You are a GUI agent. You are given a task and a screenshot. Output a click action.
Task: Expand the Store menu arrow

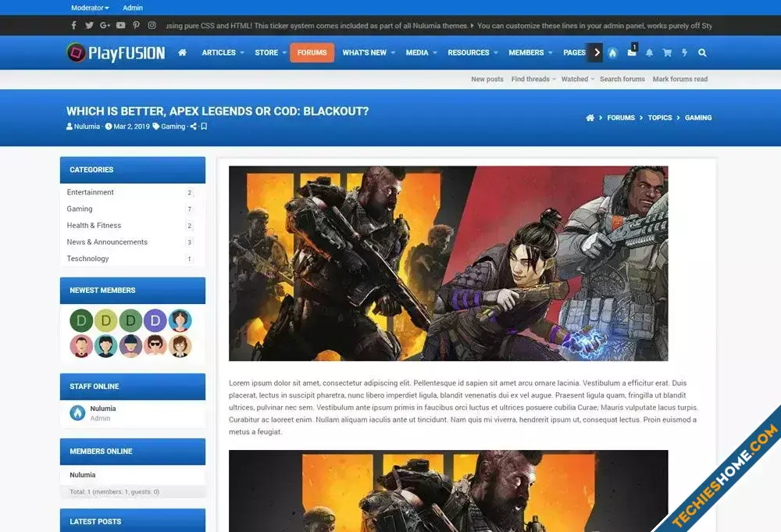tap(284, 52)
